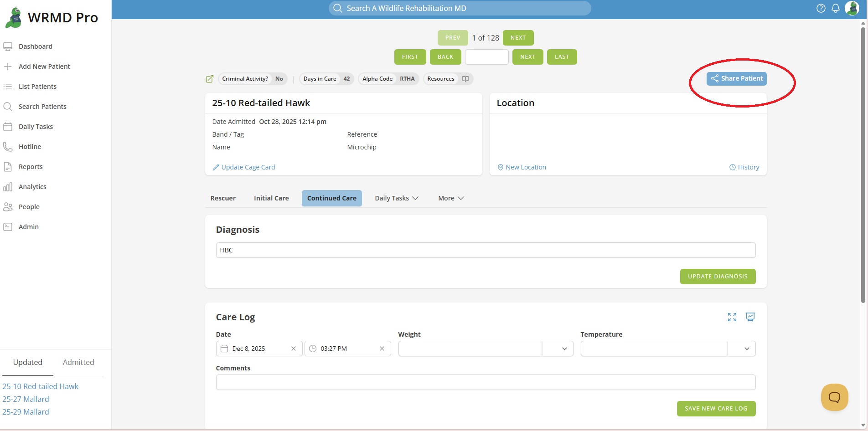Select the Continued Care tab
868x431 pixels.
click(x=332, y=198)
